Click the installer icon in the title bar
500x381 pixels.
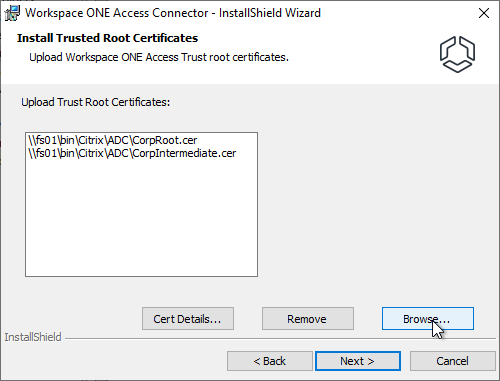coord(12,13)
